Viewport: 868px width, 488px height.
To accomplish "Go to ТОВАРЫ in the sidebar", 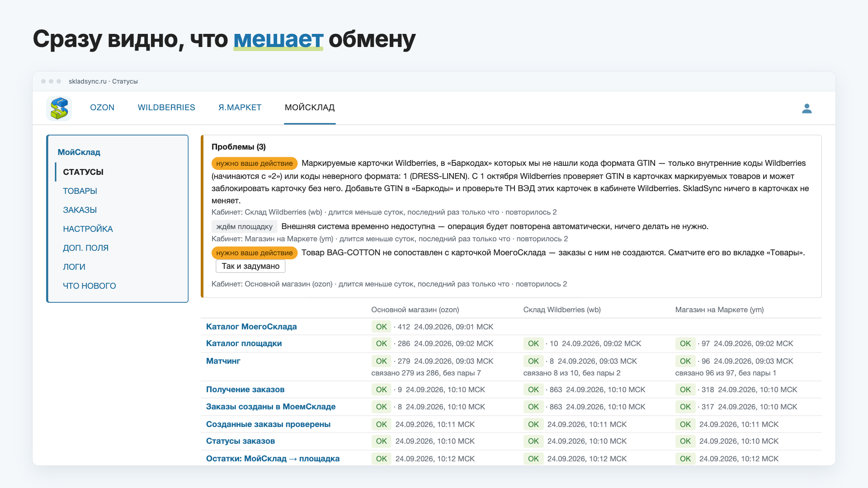I will point(80,191).
